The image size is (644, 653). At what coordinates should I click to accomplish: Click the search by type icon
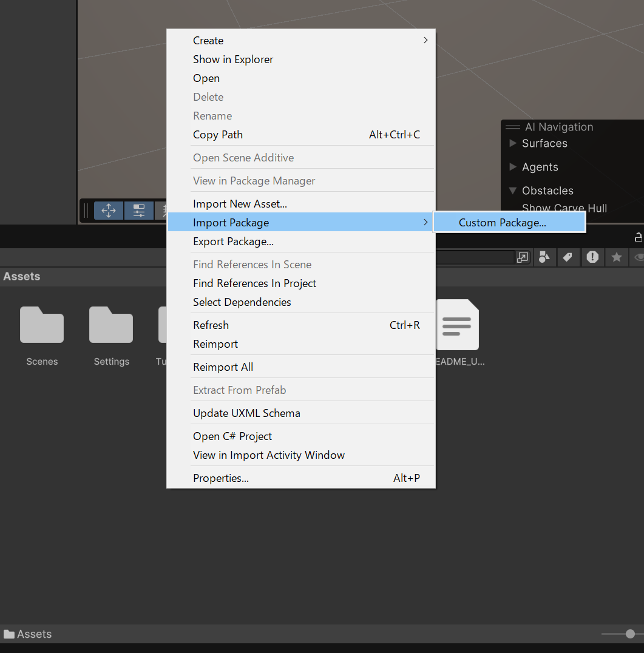(544, 257)
